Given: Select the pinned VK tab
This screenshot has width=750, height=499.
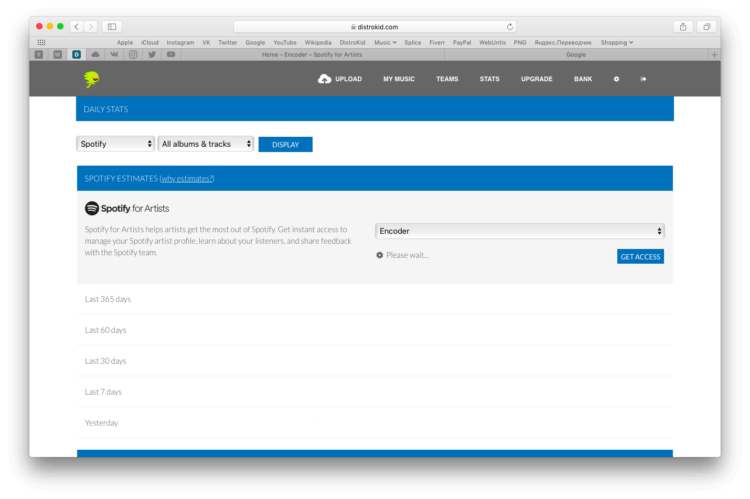Looking at the screenshot, I should [x=114, y=55].
